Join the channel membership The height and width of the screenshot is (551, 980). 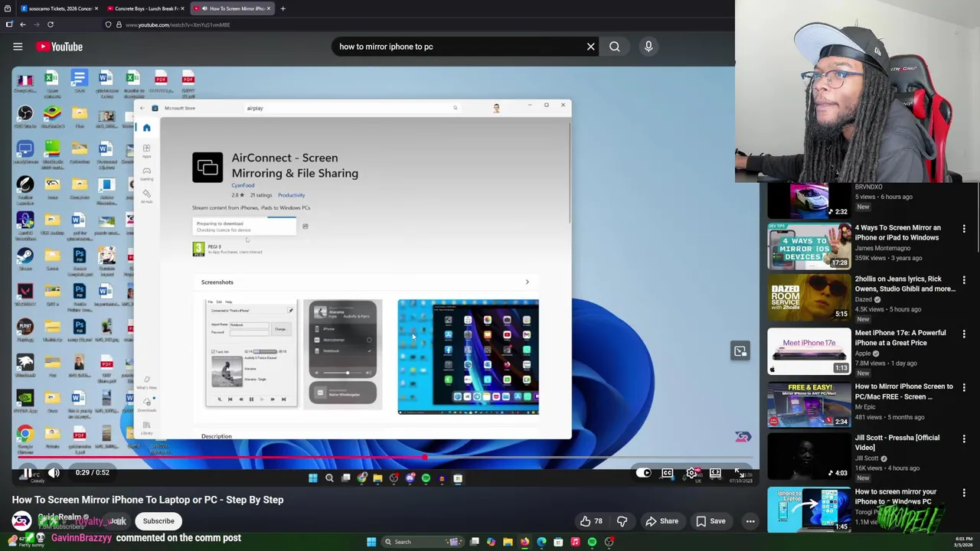(117, 521)
